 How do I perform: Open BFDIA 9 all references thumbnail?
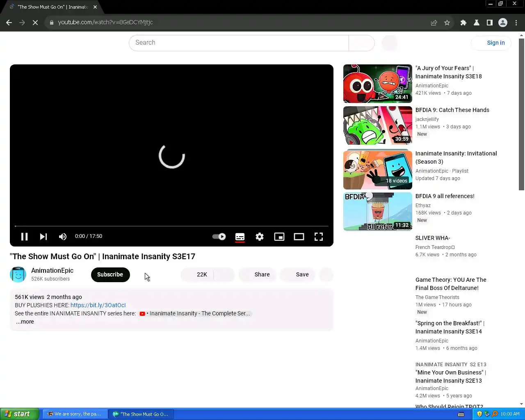tap(378, 212)
